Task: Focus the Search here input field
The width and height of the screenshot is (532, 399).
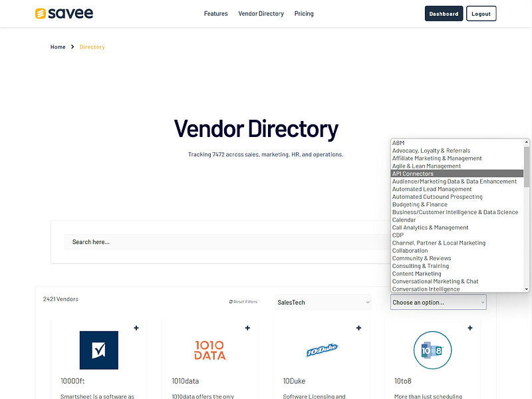Action: 227,242
